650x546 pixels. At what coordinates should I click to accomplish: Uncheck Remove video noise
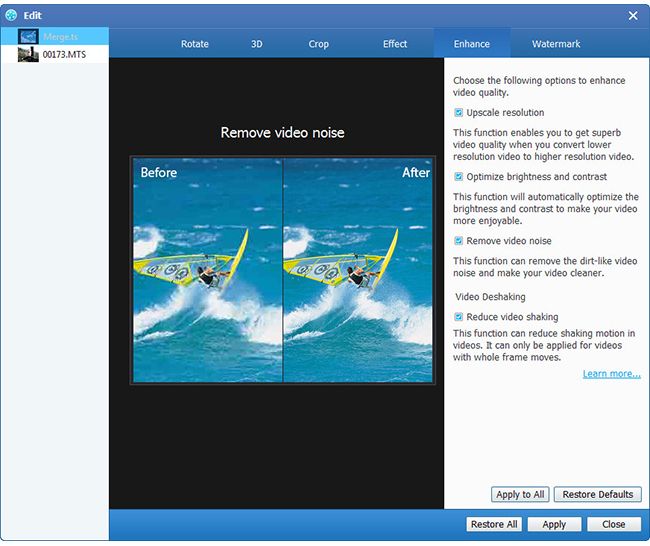click(459, 241)
